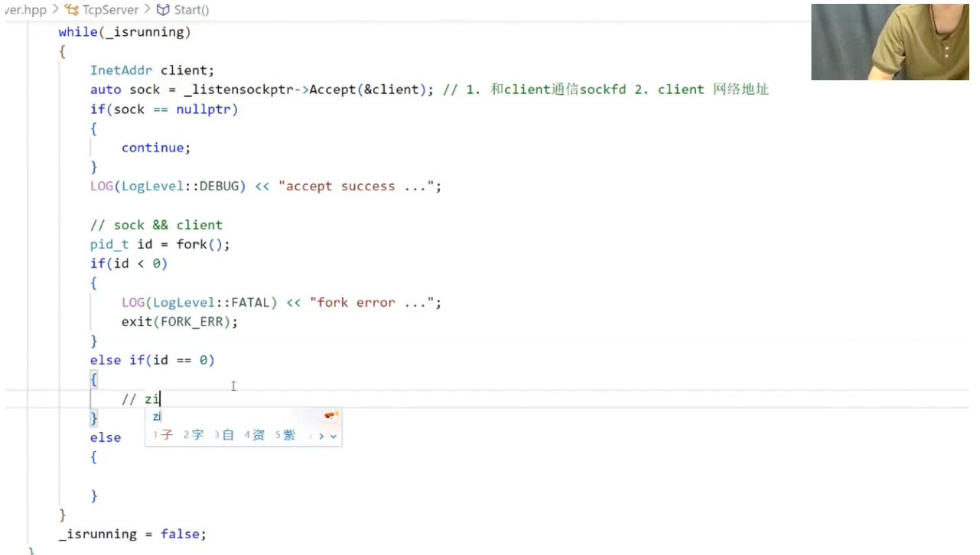Click the comment '// sock && client'
The image size is (980, 555).
pos(156,225)
